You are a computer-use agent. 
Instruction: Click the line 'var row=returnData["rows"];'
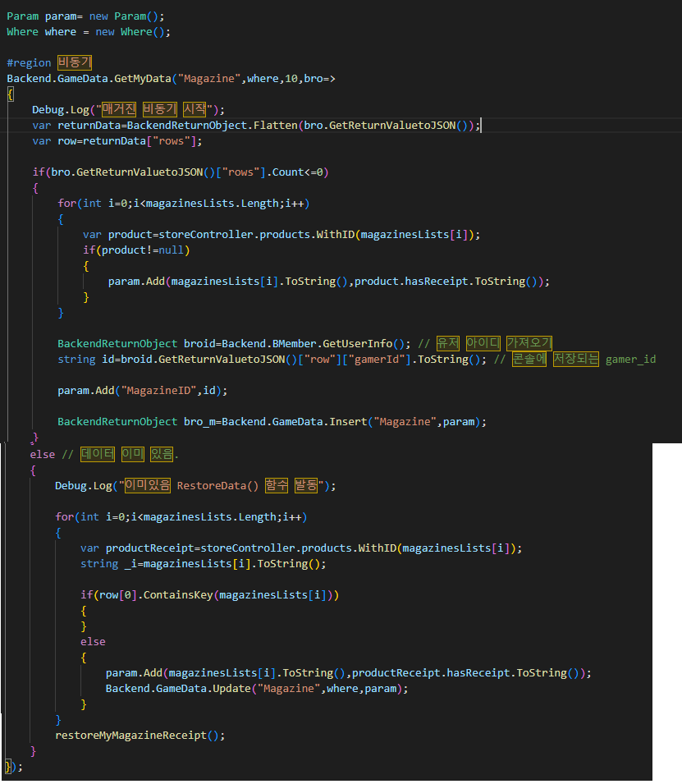click(x=117, y=141)
